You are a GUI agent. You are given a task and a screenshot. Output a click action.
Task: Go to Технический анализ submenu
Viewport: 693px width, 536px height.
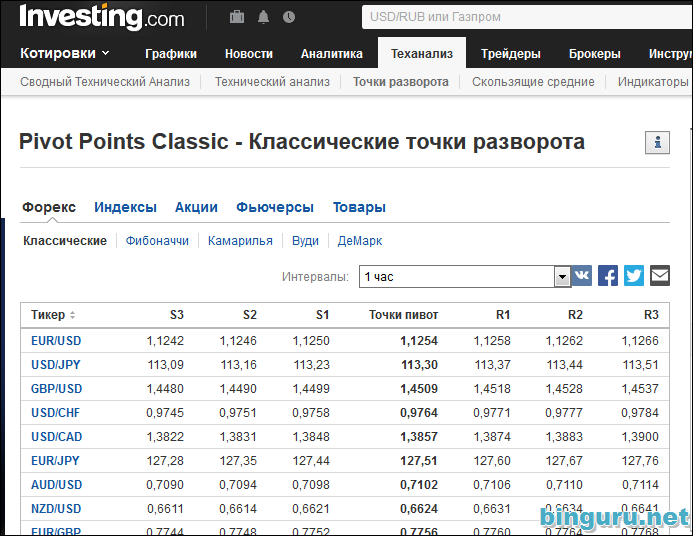(x=272, y=82)
